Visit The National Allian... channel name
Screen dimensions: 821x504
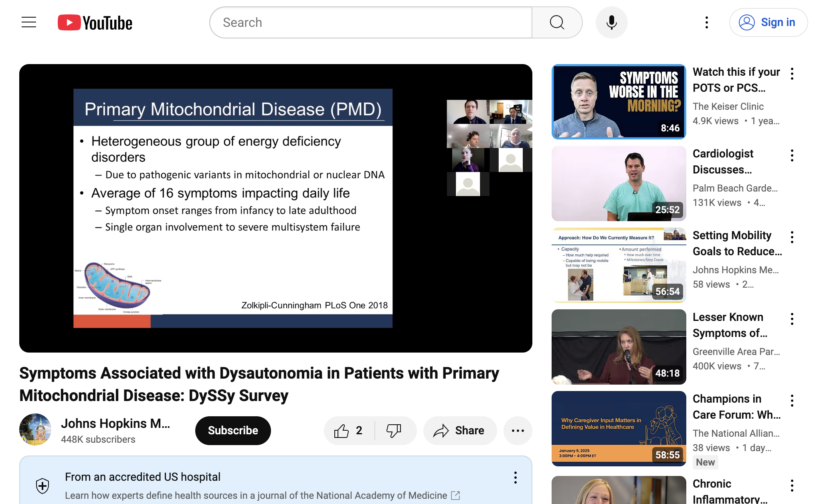[x=736, y=433]
